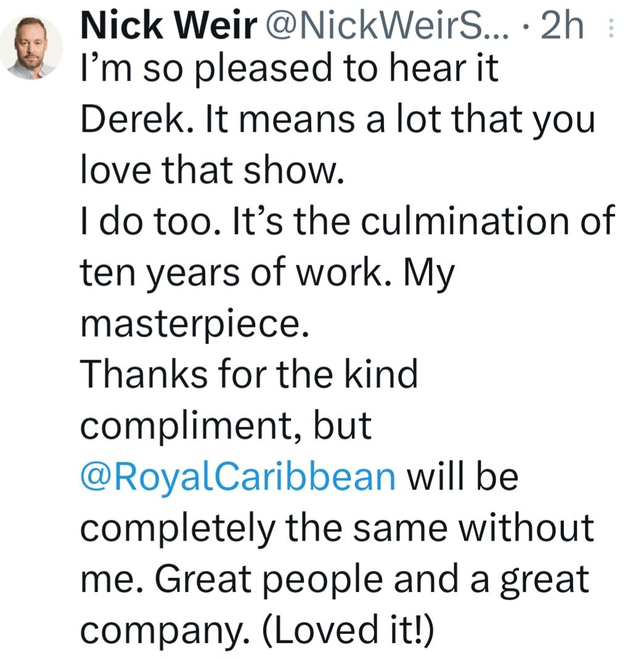Click the 2h timestamp

[x=562, y=26]
